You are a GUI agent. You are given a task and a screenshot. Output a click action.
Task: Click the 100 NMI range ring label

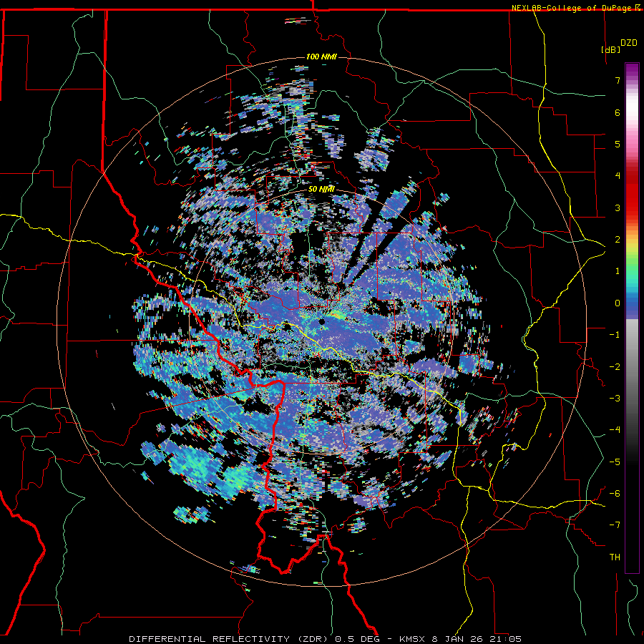click(321, 57)
